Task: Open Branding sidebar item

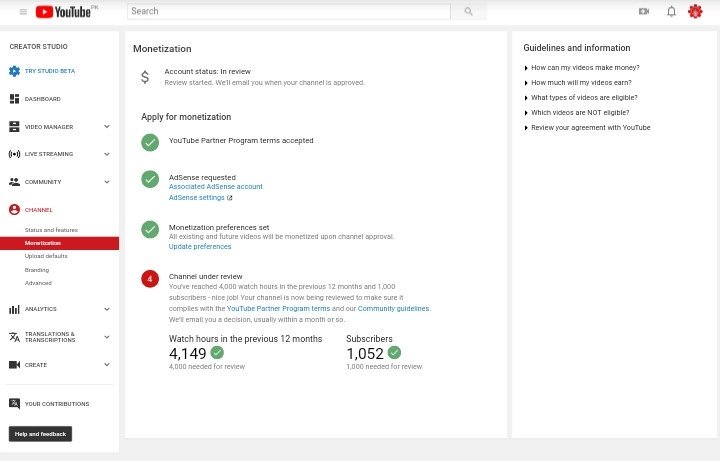Action: (37, 270)
